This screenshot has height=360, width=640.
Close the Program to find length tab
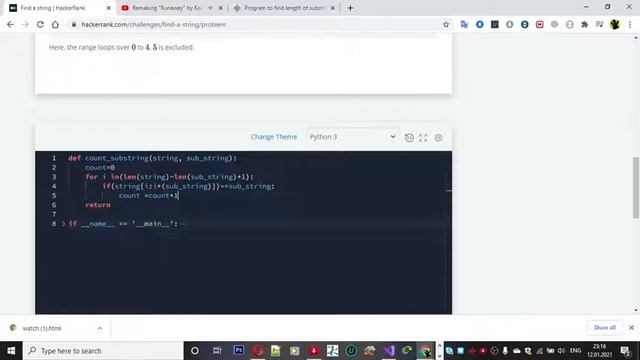332,8
